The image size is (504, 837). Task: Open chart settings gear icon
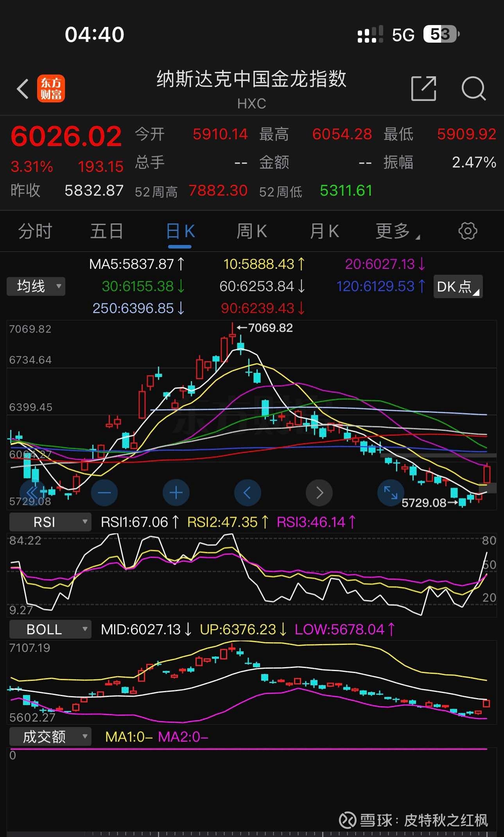(x=468, y=231)
